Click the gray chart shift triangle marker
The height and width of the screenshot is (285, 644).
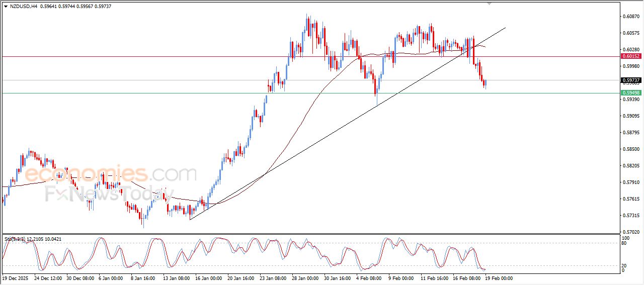pyautogui.click(x=489, y=4)
